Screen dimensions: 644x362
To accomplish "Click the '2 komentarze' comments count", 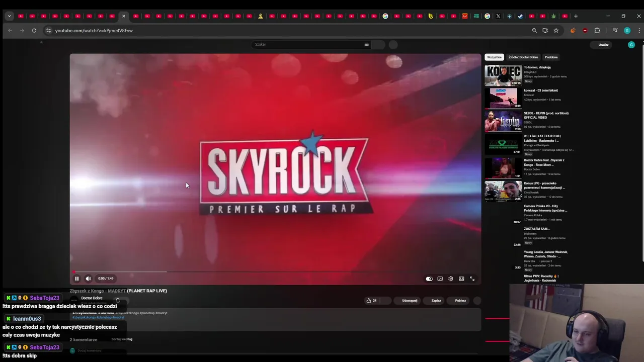I will [x=84, y=340].
